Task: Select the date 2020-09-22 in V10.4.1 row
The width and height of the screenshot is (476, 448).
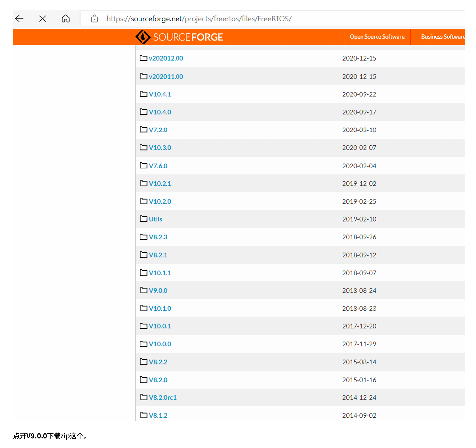Action: (x=359, y=94)
